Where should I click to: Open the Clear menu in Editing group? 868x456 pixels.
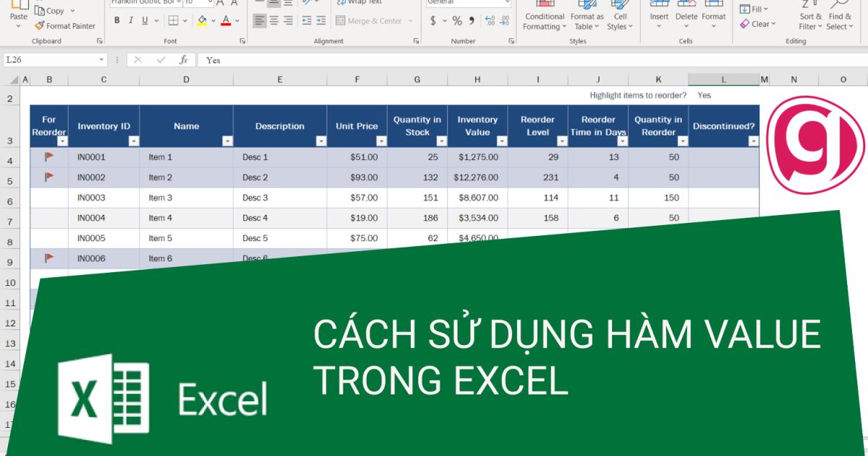click(759, 24)
